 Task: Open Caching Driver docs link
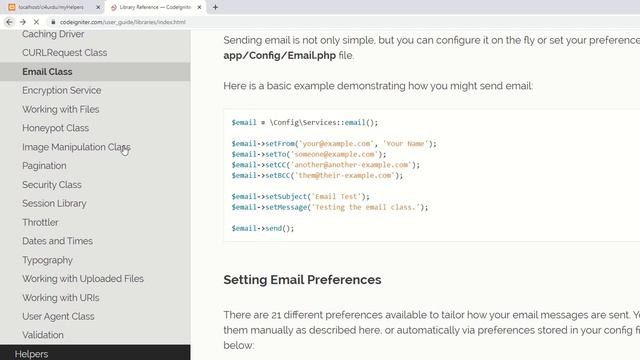(x=53, y=34)
